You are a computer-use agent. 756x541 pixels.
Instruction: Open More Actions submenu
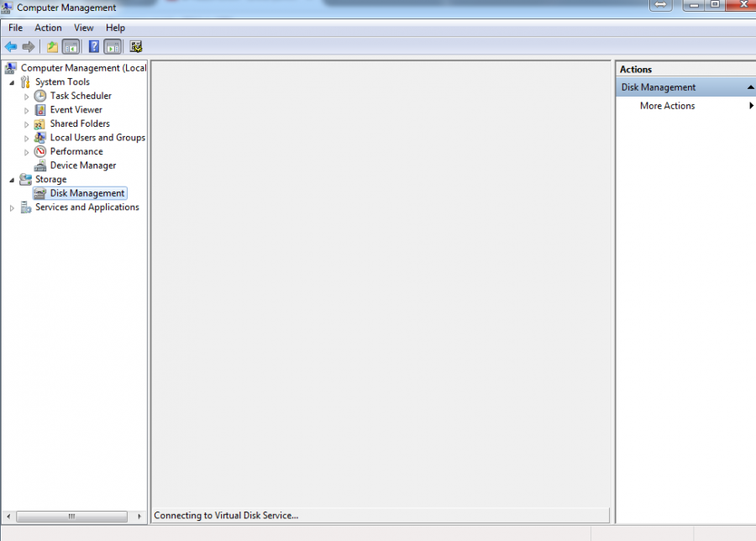click(667, 106)
